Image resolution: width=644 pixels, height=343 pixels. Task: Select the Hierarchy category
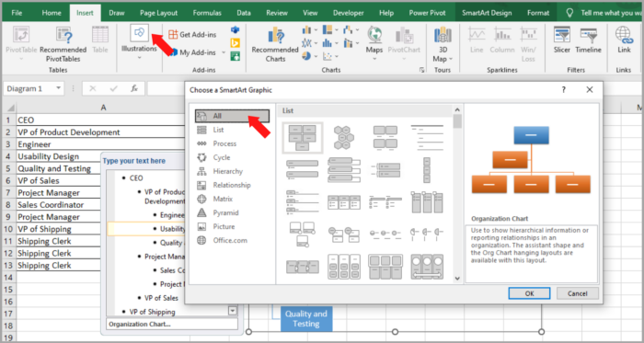pyautogui.click(x=227, y=171)
